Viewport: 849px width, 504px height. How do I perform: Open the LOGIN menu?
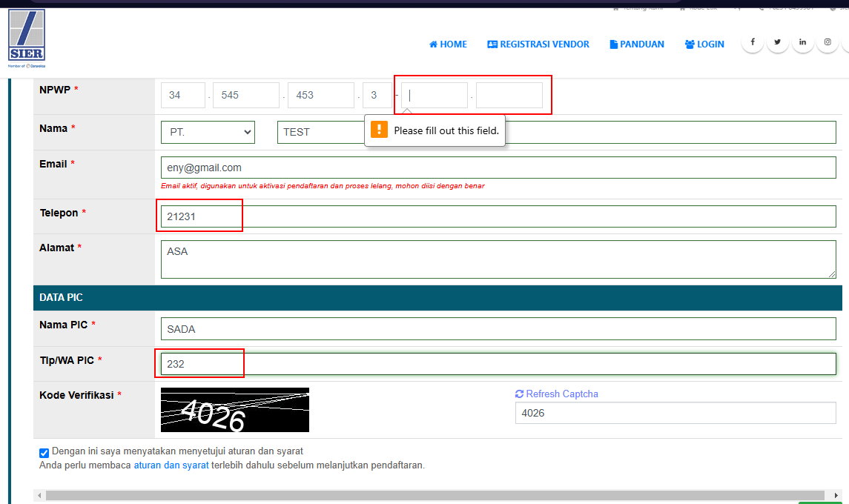pos(704,44)
